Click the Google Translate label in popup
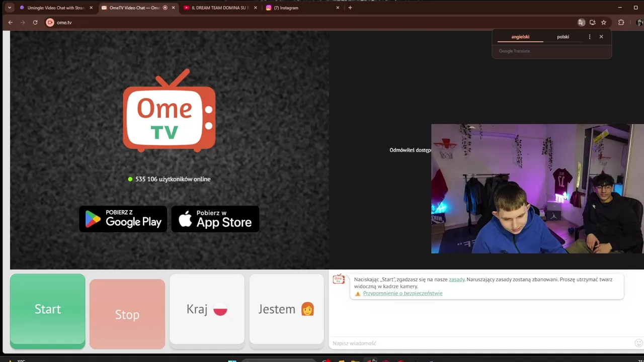 514,51
